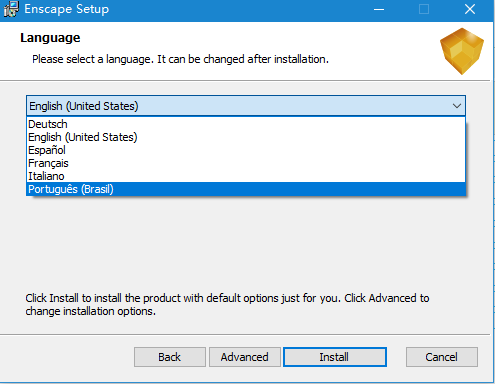Select Deutsch from the language list
Viewport: 495px width, 384px height.
[246, 124]
